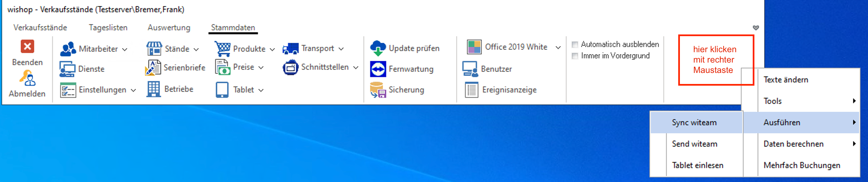Choose Texte ändern in context menu

785,80
